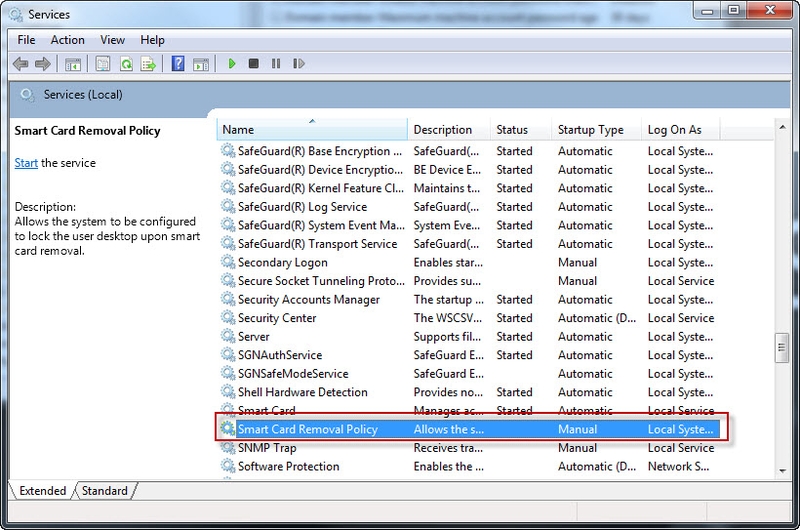Open the Action menu
800x530 pixels.
[67, 40]
